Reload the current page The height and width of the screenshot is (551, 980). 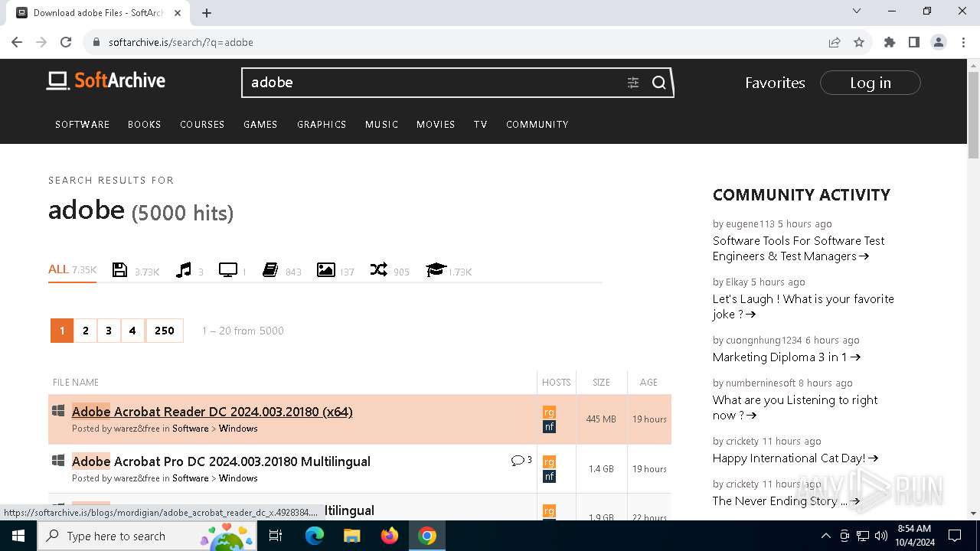coord(66,42)
